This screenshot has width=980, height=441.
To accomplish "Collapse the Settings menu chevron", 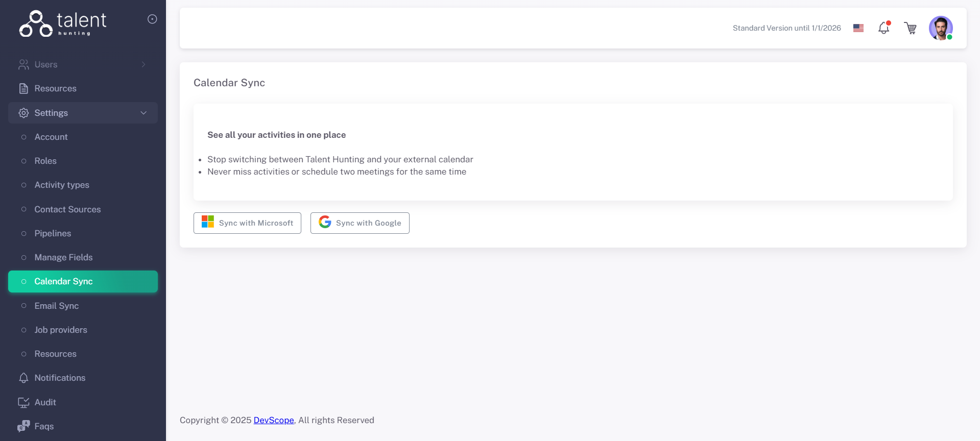I will click(144, 113).
